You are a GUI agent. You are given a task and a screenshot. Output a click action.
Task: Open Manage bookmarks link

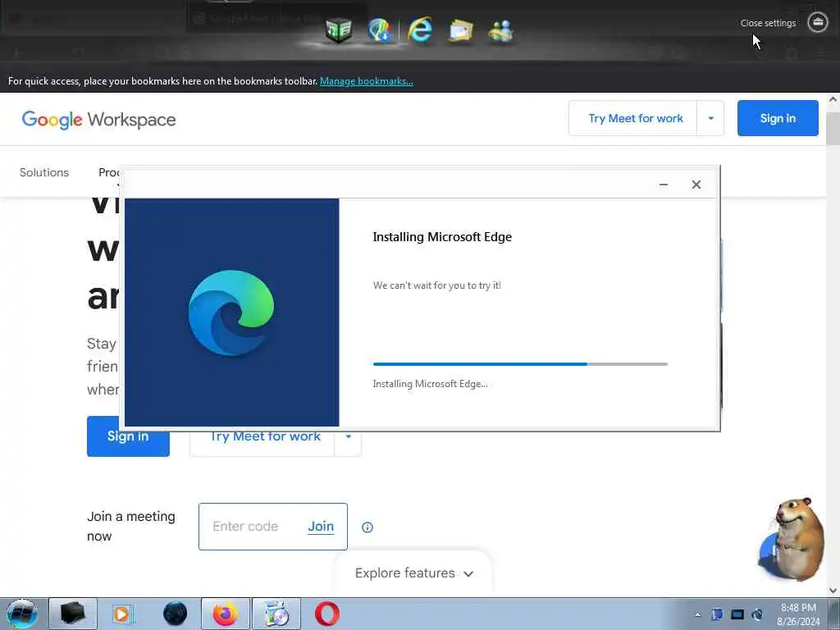[367, 81]
